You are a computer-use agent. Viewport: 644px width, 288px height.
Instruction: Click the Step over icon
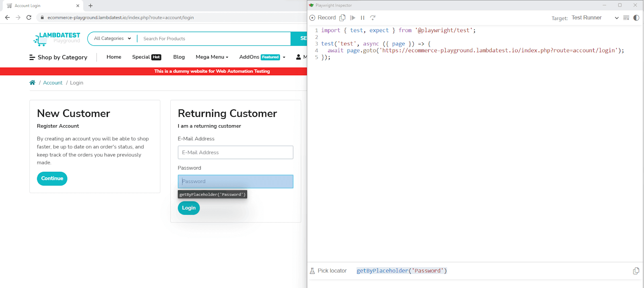point(373,18)
